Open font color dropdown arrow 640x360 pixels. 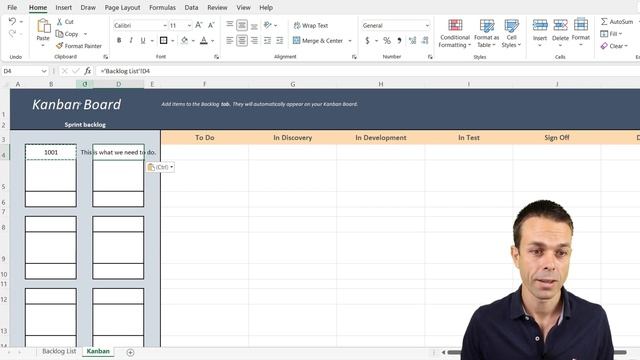213,41
